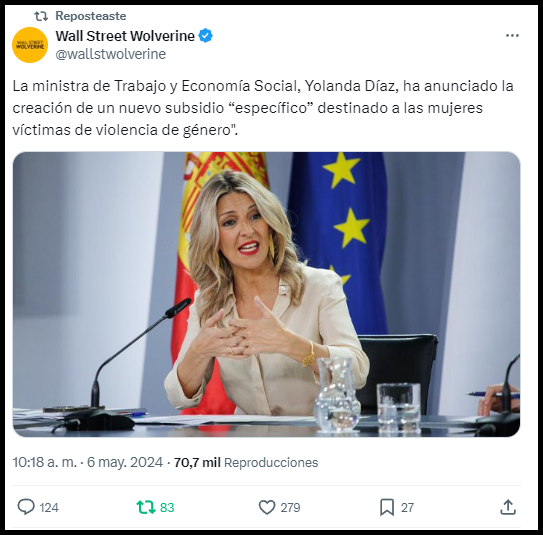Open the Yolanda Díaz press conference photo
The width and height of the screenshot is (543, 535).
(x=266, y=294)
